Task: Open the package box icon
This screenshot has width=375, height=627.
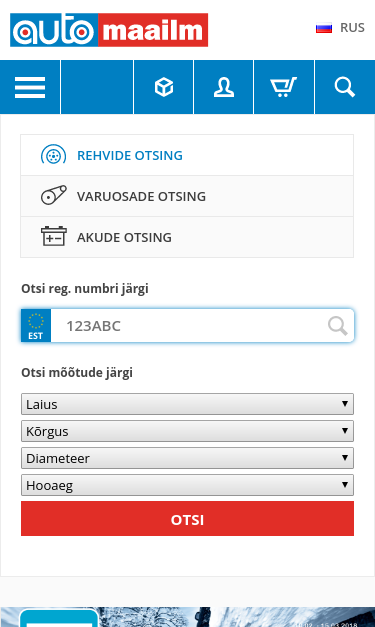Action: pos(164,87)
